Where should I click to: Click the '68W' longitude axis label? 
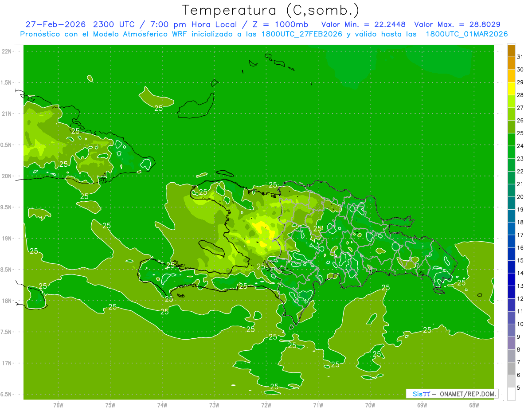tap(474, 405)
